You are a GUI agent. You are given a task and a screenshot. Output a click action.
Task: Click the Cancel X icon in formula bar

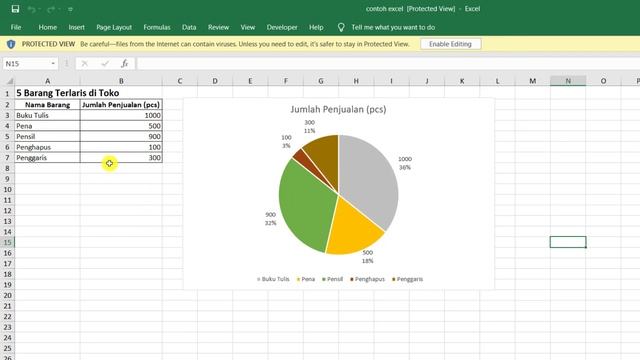[84, 64]
